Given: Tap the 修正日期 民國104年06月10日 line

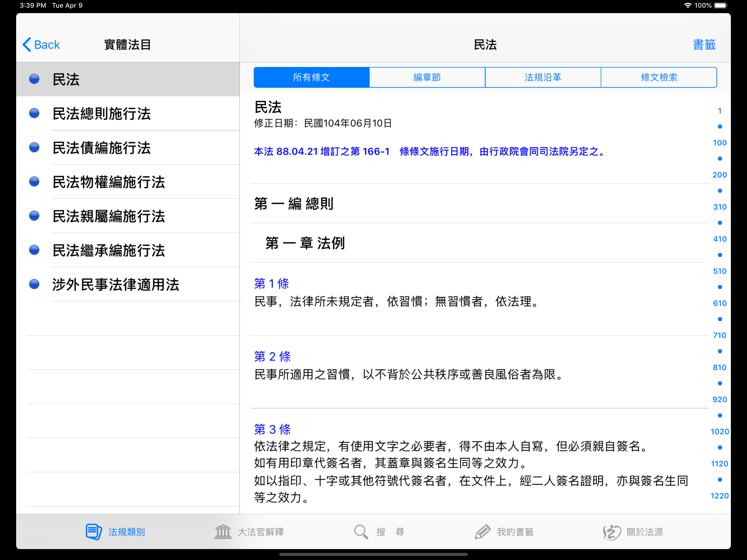Looking at the screenshot, I should pyautogui.click(x=323, y=123).
